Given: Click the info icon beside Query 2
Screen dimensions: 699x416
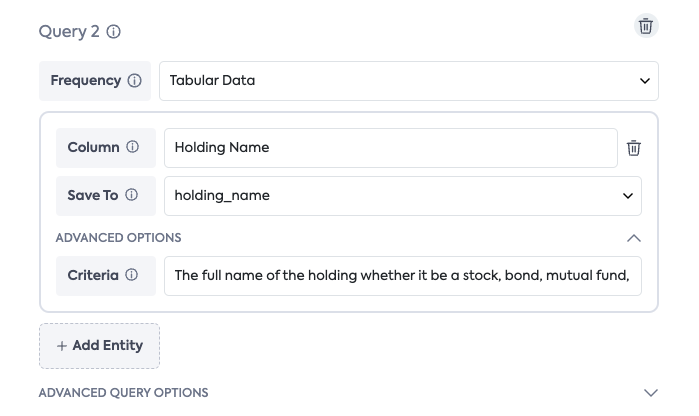Looking at the screenshot, I should (x=114, y=32).
